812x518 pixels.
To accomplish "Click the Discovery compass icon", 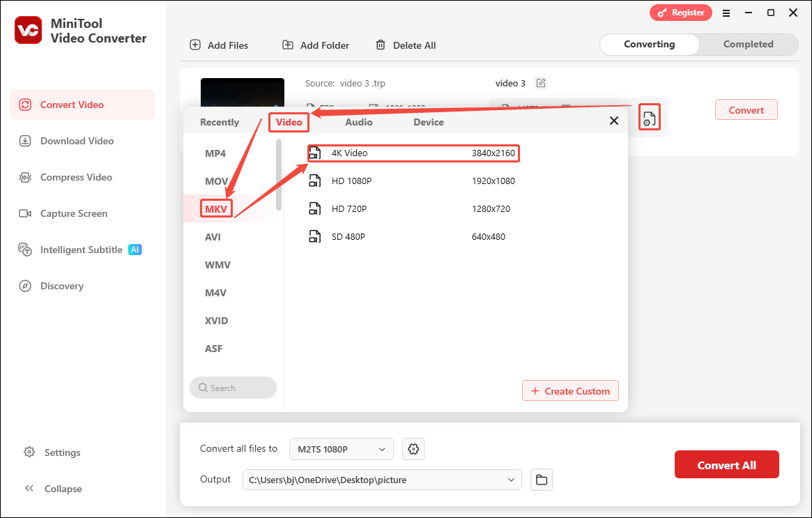I will [x=25, y=286].
